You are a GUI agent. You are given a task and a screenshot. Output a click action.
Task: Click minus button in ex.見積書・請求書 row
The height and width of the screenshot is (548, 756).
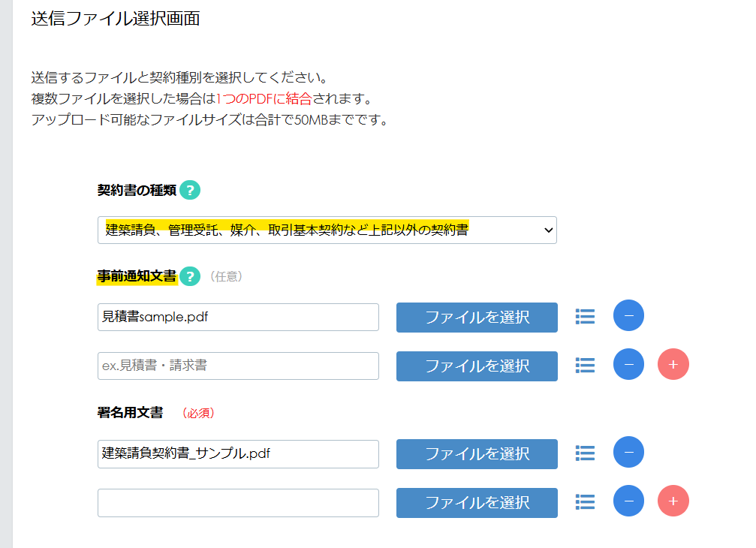tap(628, 364)
